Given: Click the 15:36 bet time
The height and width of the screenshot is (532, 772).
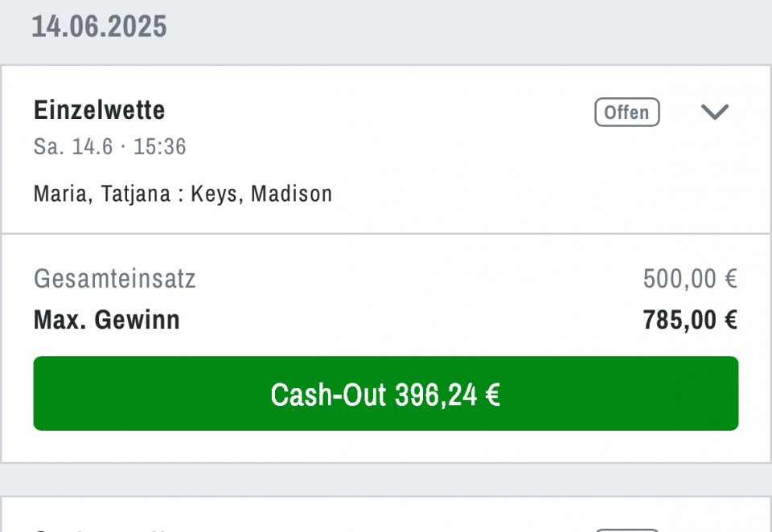Looking at the screenshot, I should point(159,146).
